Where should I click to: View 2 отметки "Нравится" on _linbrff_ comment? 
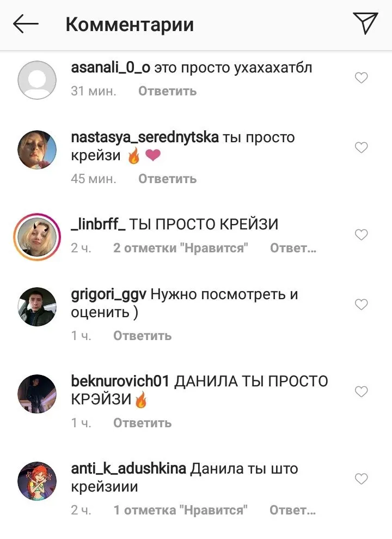coord(181,248)
